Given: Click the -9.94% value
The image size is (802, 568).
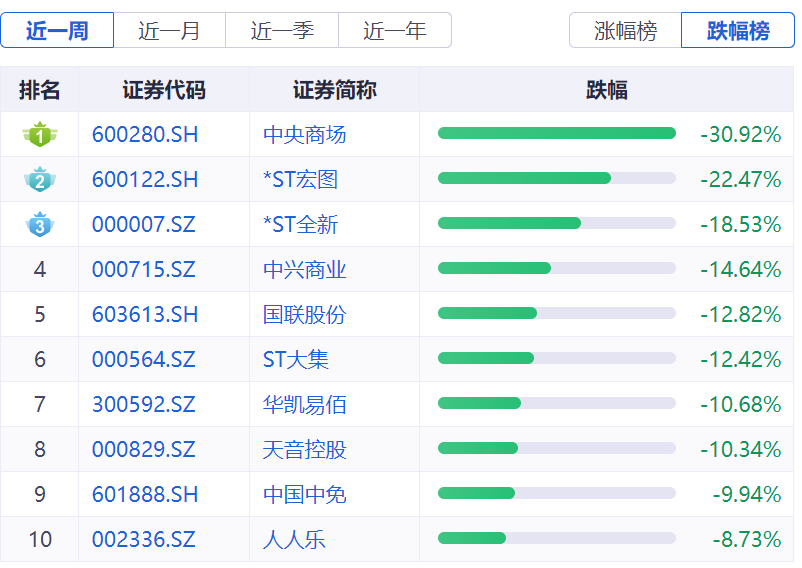Looking at the screenshot, I should [747, 495].
